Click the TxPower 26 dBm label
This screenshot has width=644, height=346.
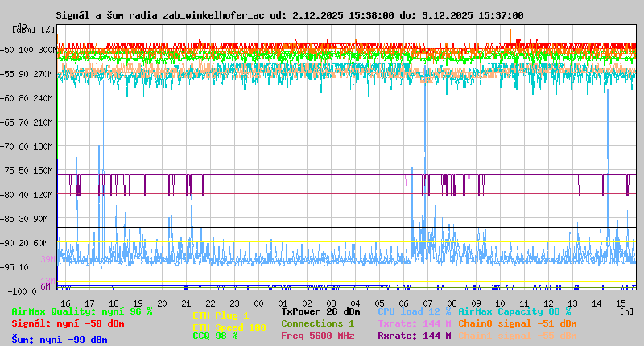click(x=320, y=311)
